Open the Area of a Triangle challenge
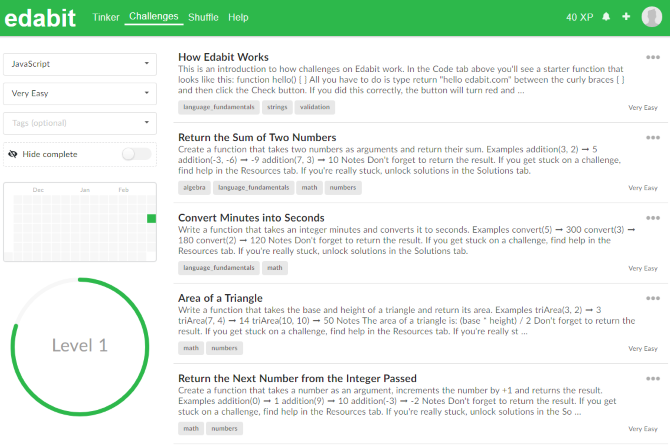The width and height of the screenshot is (670, 446). coord(220,298)
